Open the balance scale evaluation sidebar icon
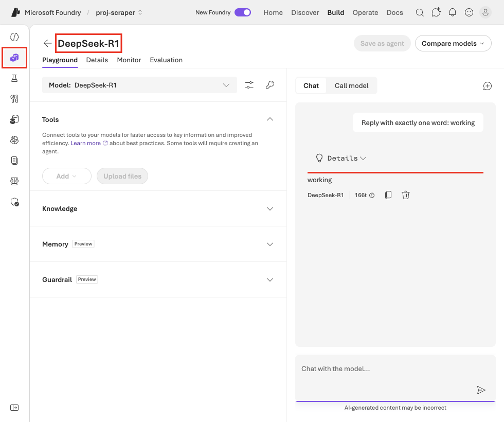 (14, 181)
